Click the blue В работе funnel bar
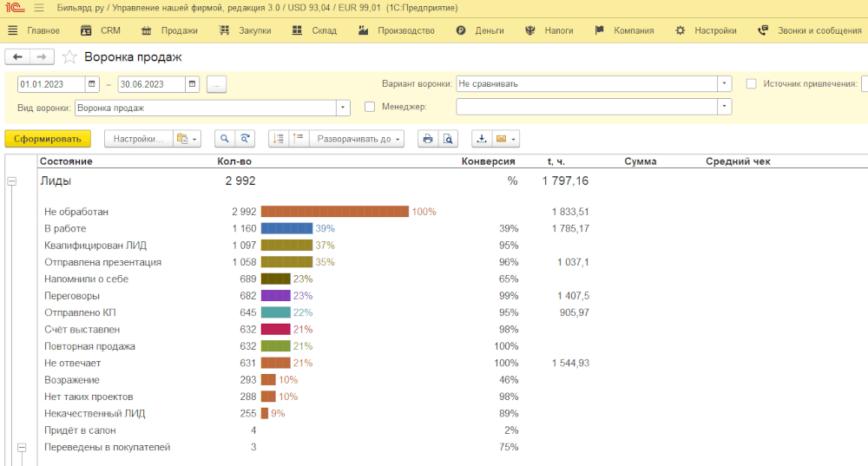Screen dimensions: 868x466 point(286,228)
